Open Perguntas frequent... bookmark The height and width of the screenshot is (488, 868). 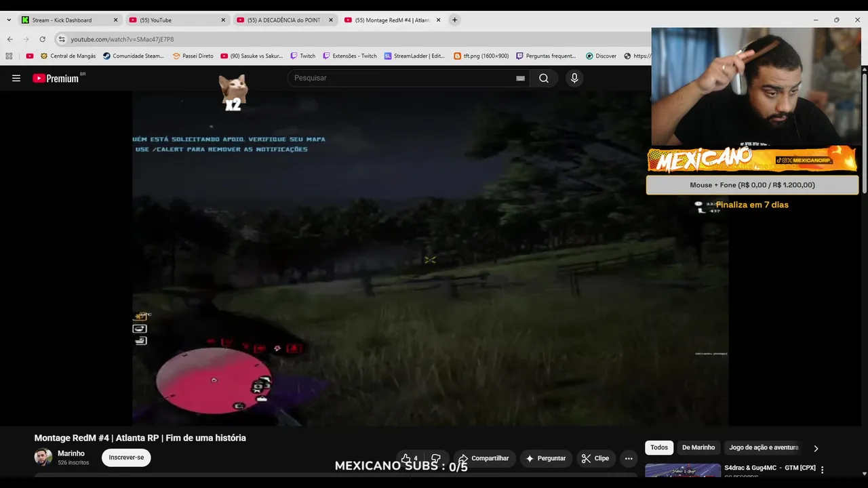546,56
